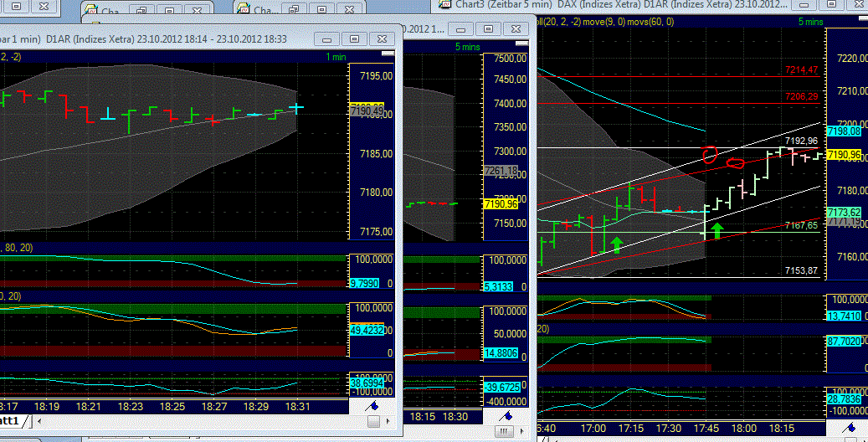Click the Chart3 window title icon
This screenshot has height=442, width=868.
point(444,4)
